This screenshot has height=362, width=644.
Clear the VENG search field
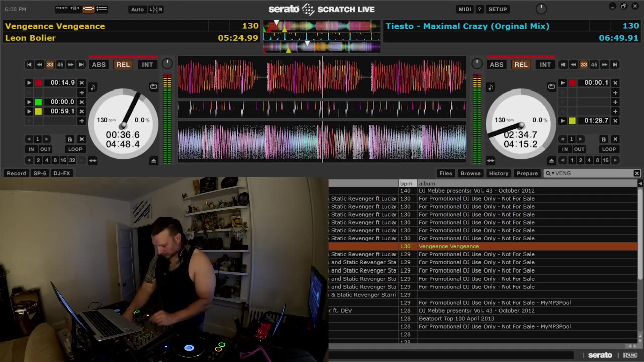tap(637, 173)
